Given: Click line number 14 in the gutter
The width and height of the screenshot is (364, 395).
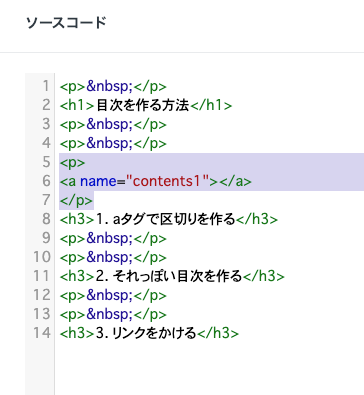Looking at the screenshot, I should pyautogui.click(x=42, y=333).
